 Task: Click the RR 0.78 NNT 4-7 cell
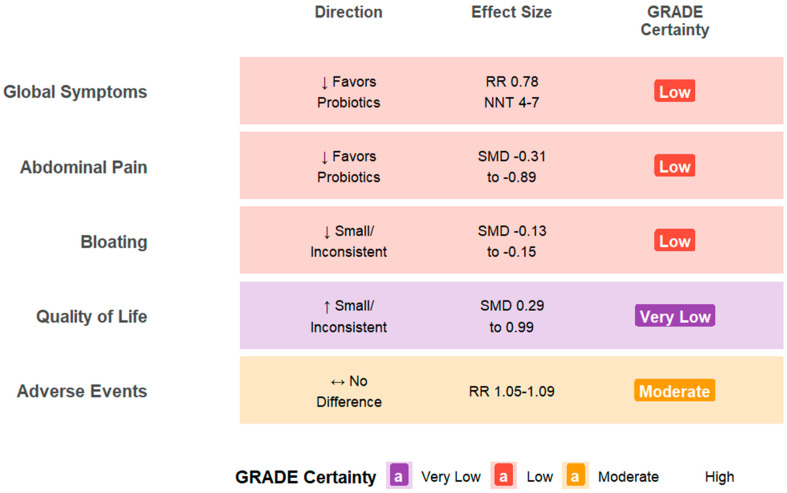(x=511, y=92)
